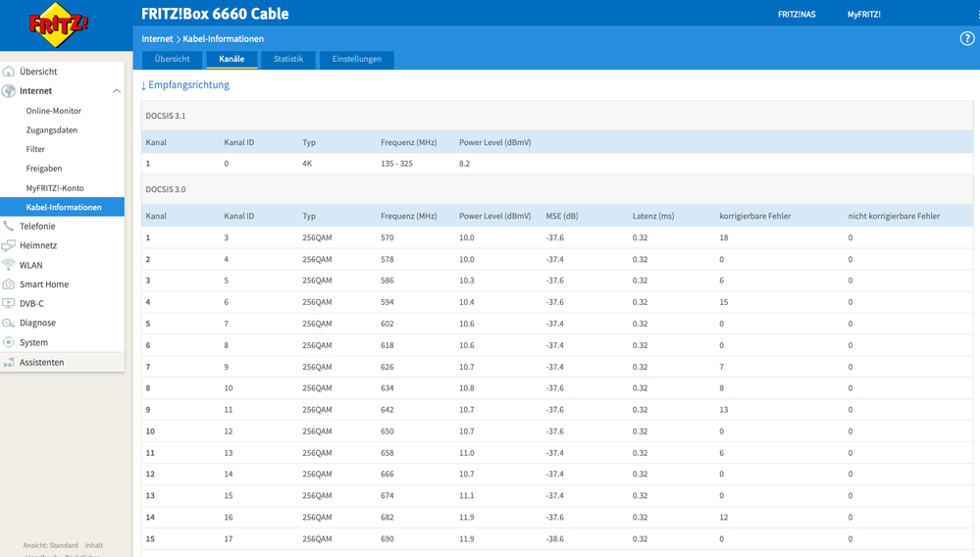Viewport: 980px width, 557px height.
Task: Click the MSE (dB) column header
Action: [x=562, y=216]
